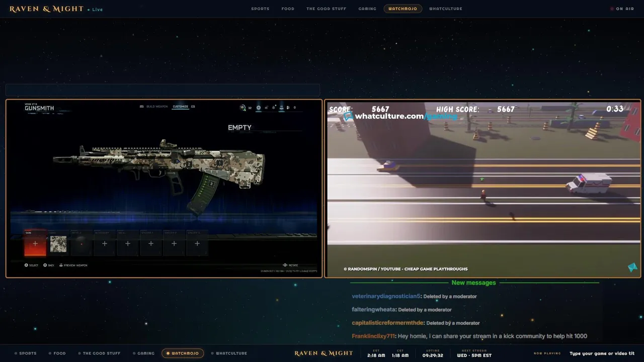The width and height of the screenshot is (644, 362).
Task: Open the Sports tab in top navigation
Action: click(260, 9)
